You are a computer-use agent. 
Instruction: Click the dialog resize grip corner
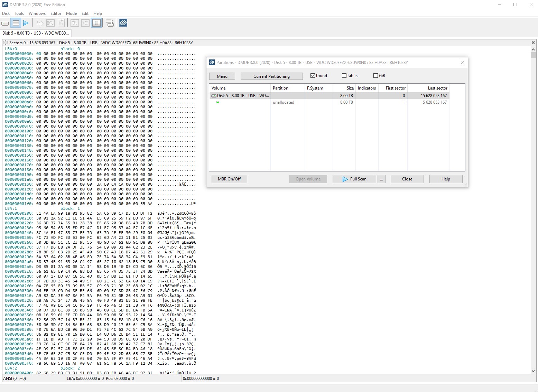(x=465, y=185)
